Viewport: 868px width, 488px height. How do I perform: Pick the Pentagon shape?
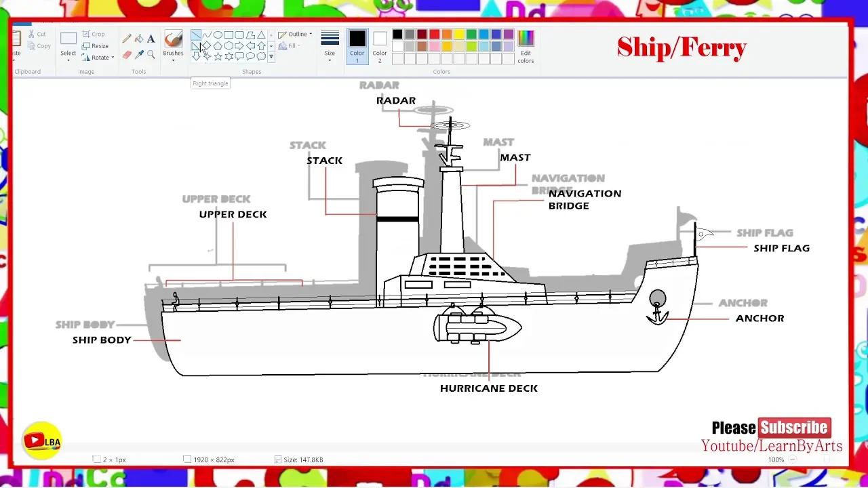pos(218,46)
